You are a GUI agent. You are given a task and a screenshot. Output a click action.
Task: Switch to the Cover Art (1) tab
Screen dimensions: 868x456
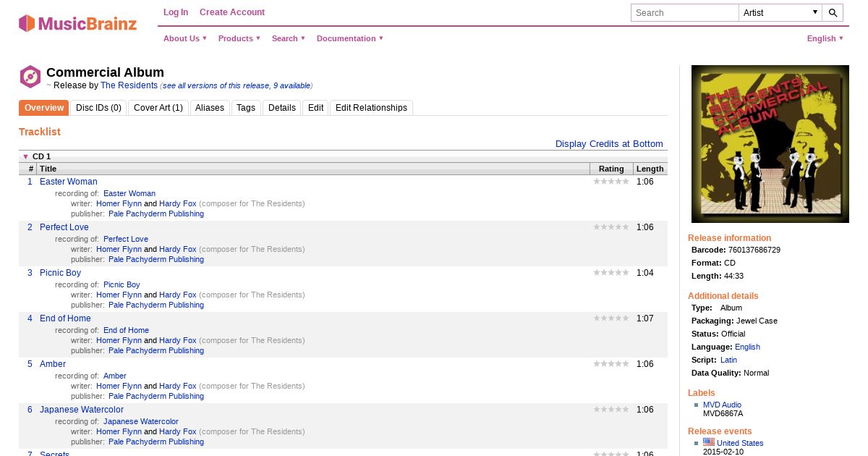coord(158,108)
